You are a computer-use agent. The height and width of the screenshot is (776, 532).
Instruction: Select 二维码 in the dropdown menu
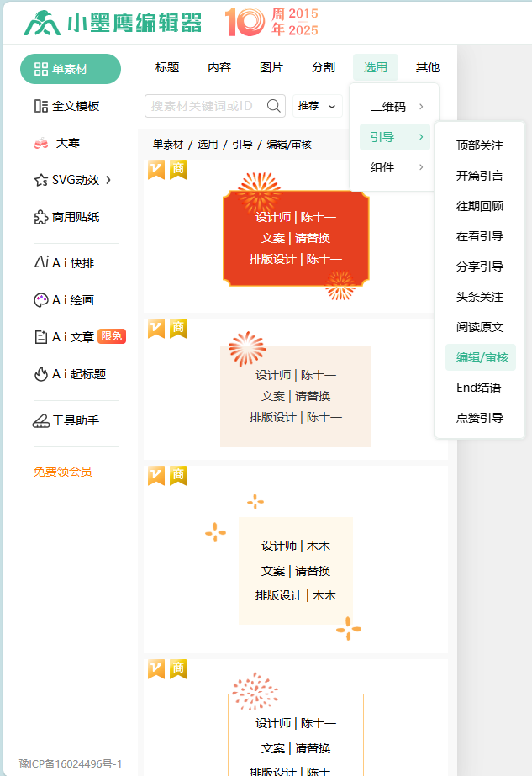click(394, 107)
